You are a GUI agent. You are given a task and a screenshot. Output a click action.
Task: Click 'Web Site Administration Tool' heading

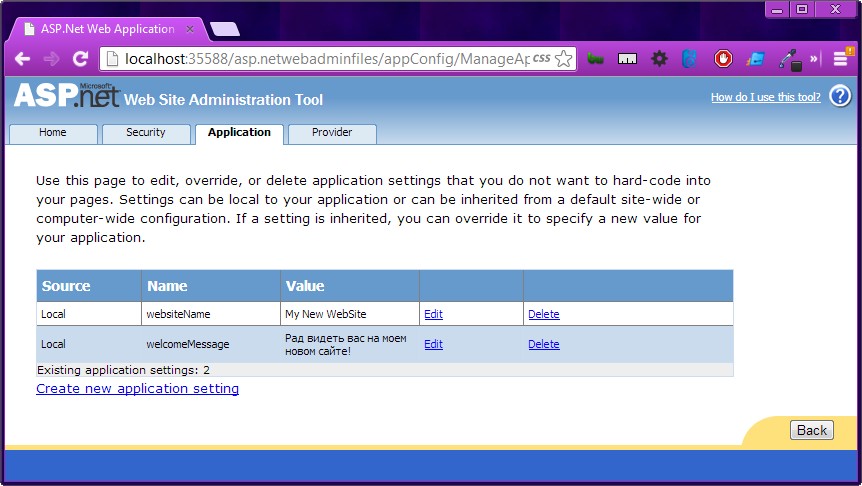pyautogui.click(x=223, y=100)
